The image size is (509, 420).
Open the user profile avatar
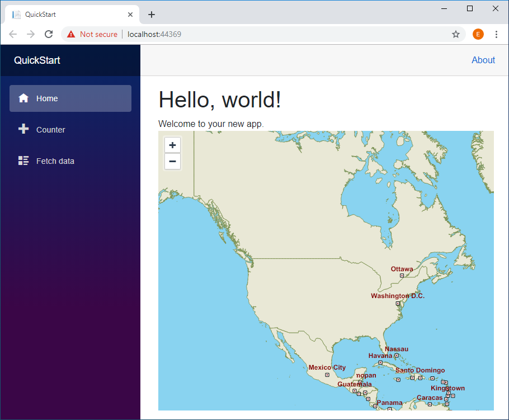point(478,34)
